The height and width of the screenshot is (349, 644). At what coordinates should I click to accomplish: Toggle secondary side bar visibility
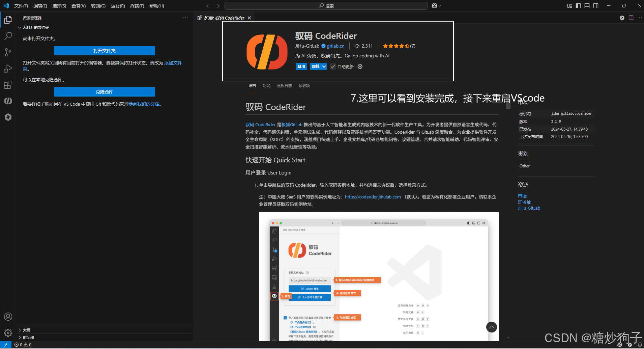(x=596, y=6)
